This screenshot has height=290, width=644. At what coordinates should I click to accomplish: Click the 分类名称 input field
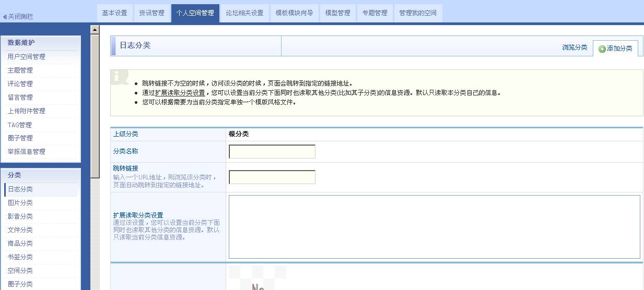click(x=272, y=152)
